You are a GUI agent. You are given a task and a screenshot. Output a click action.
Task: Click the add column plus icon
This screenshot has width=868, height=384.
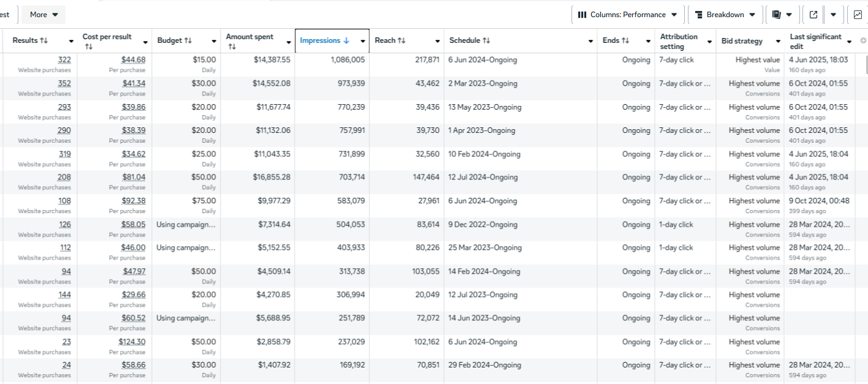coord(863,41)
